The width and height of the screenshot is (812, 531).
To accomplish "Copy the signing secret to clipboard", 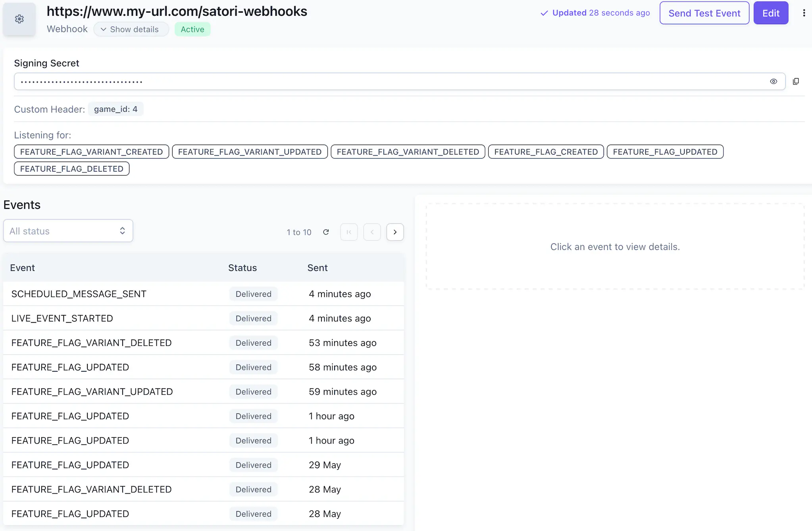I will click(796, 81).
